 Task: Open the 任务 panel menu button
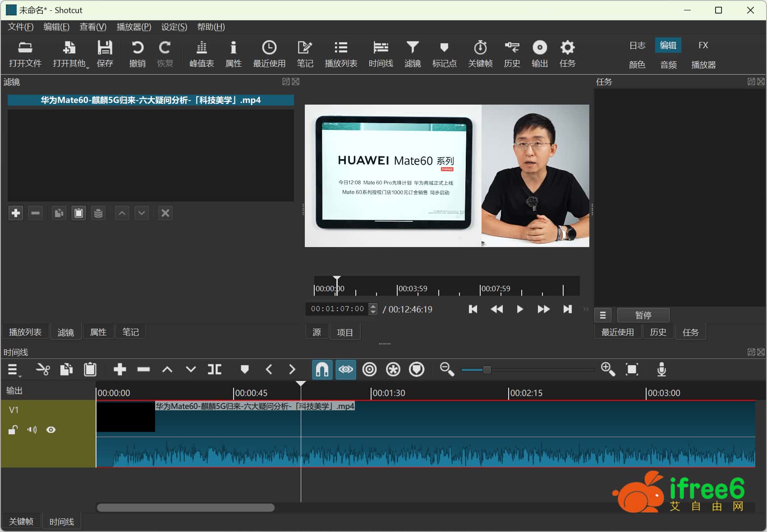[x=602, y=315]
